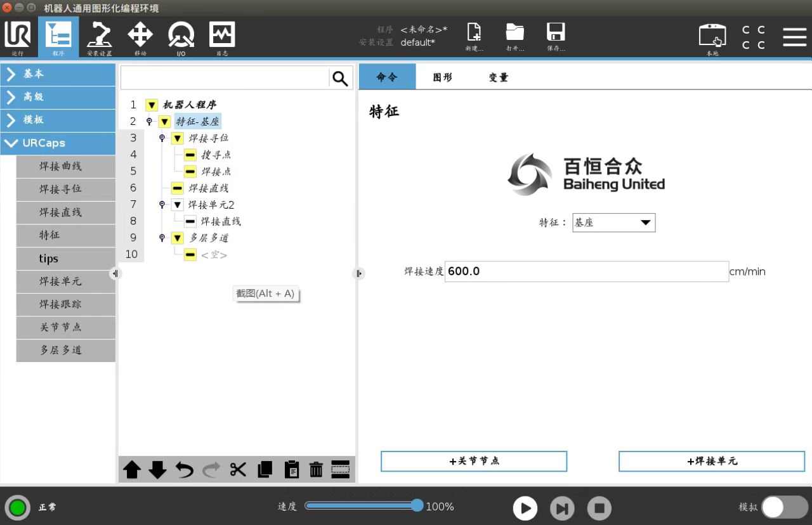Viewport: 812px width, 525px height.
Task: Suppress the selected program node
Action: 341,469
